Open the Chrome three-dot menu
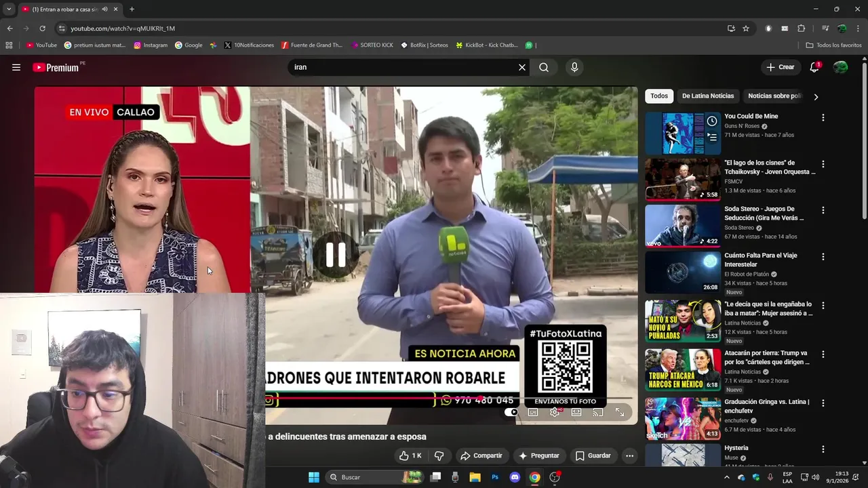The width and height of the screenshot is (868, 488). (x=858, y=28)
